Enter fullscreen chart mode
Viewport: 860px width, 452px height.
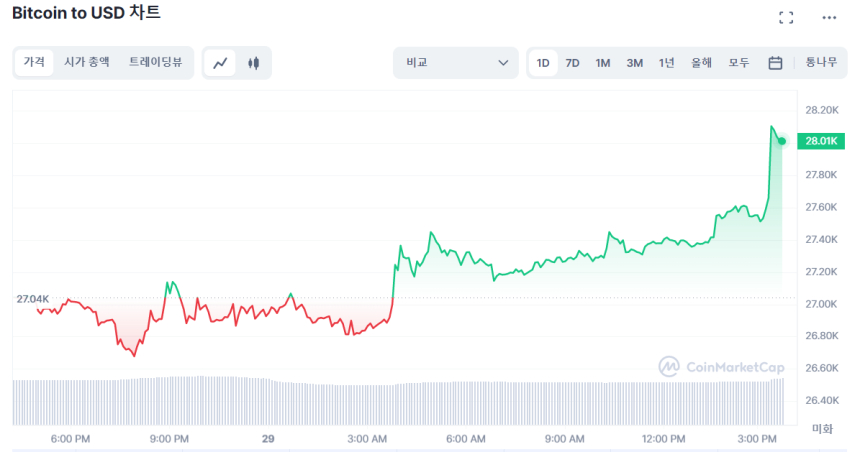786,17
